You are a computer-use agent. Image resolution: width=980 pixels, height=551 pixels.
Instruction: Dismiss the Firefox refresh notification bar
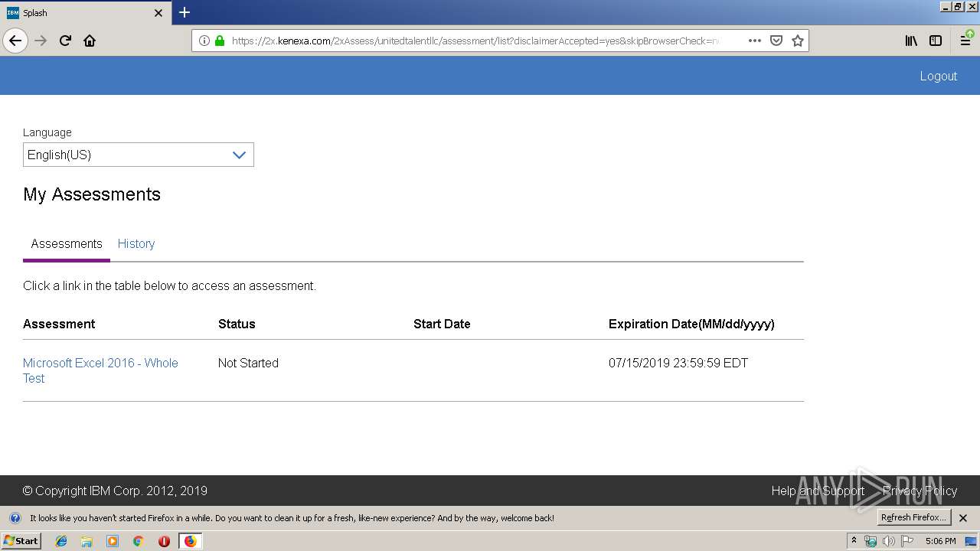click(963, 518)
